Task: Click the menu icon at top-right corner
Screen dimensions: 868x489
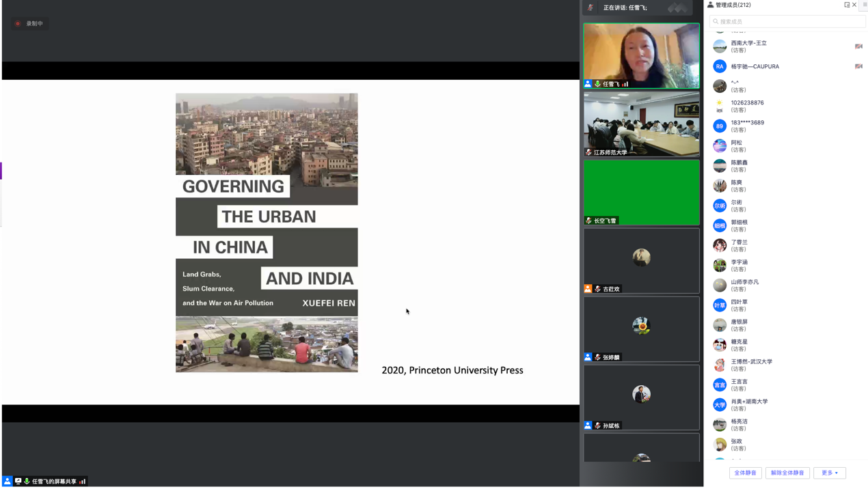Action: click(865, 5)
